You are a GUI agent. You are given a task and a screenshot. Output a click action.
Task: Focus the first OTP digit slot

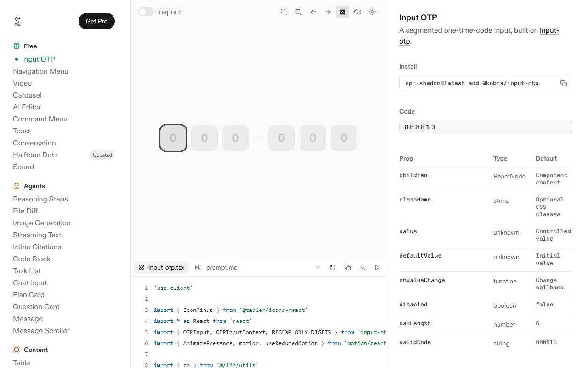click(173, 138)
